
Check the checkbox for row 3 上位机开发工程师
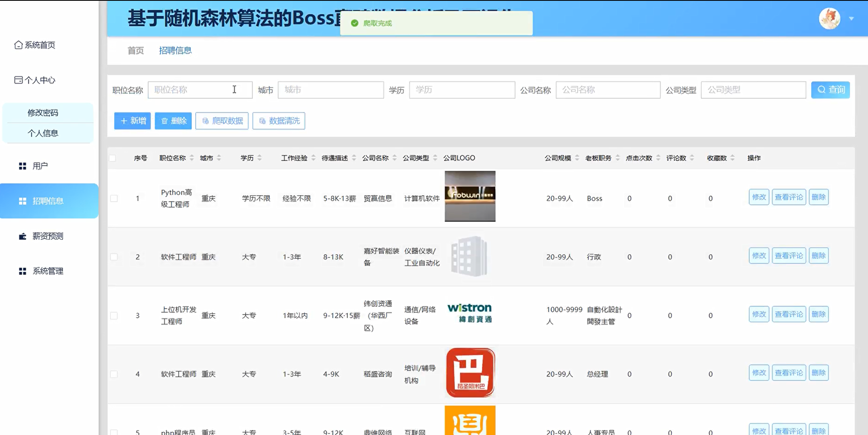[114, 315]
